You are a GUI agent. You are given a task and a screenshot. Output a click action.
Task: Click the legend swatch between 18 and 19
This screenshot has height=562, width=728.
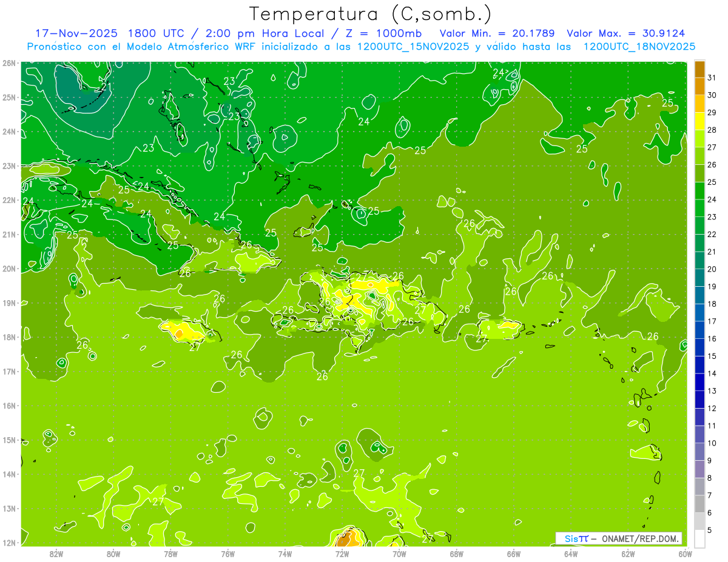[699, 295]
